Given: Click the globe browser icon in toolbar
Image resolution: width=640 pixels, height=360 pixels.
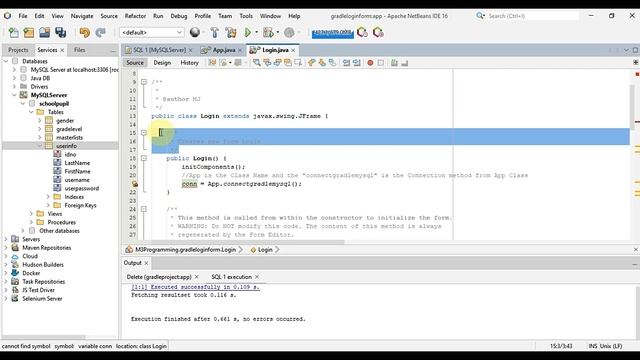Looking at the screenshot, I should pyautogui.click(x=195, y=32).
